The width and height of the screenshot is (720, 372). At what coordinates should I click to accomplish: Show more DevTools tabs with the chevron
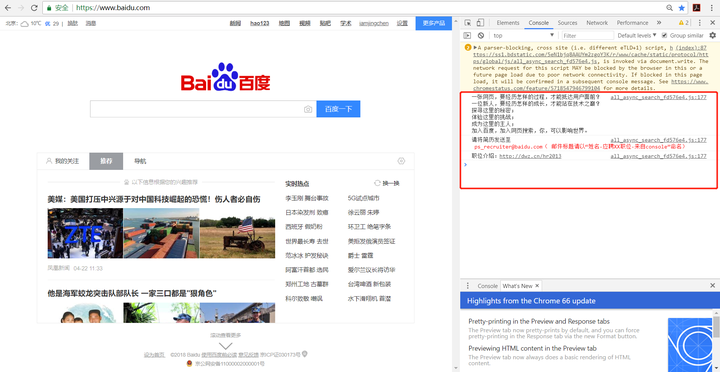click(659, 23)
